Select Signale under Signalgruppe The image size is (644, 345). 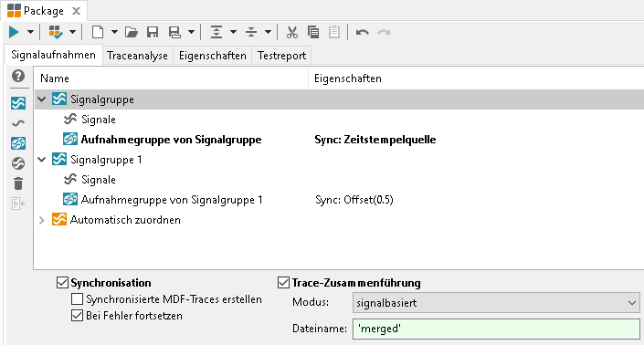coord(98,120)
